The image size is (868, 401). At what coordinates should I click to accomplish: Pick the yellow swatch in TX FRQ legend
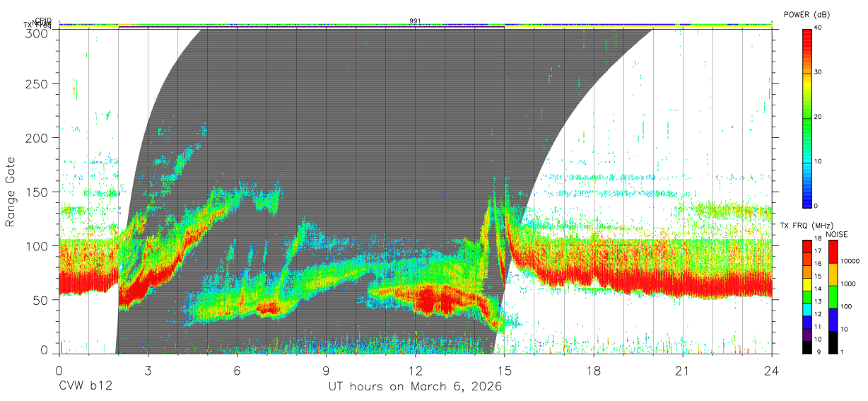(x=807, y=285)
